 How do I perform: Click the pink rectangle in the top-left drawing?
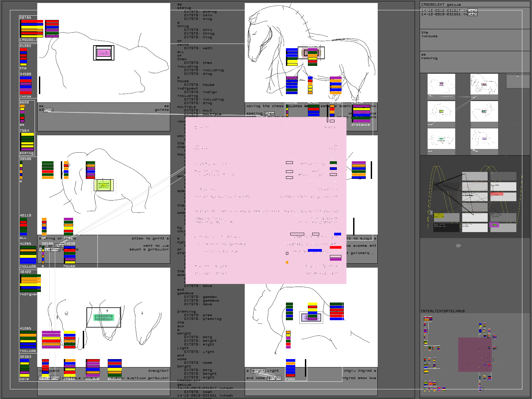(103, 53)
